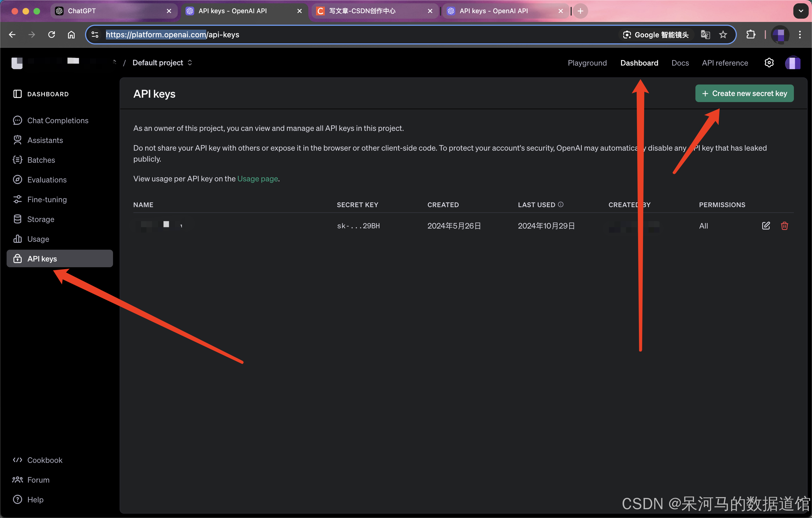Select Fine-tuning in the sidebar
Viewport: 812px width, 518px height.
point(47,199)
